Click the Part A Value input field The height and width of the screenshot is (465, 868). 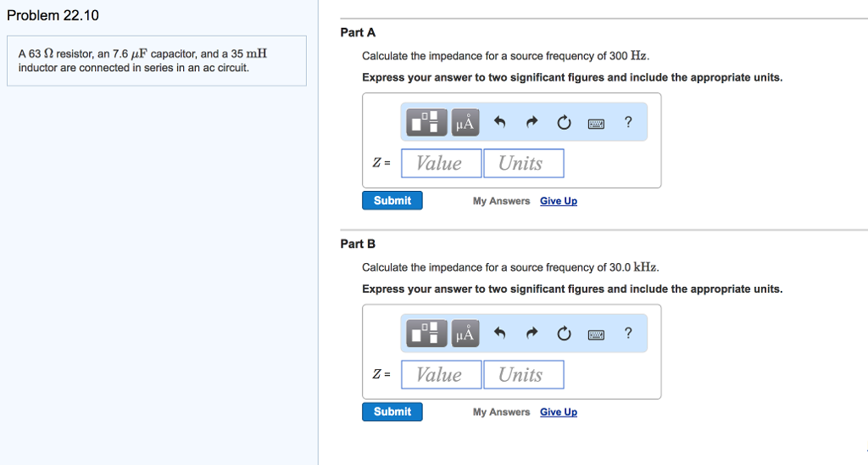(x=441, y=163)
